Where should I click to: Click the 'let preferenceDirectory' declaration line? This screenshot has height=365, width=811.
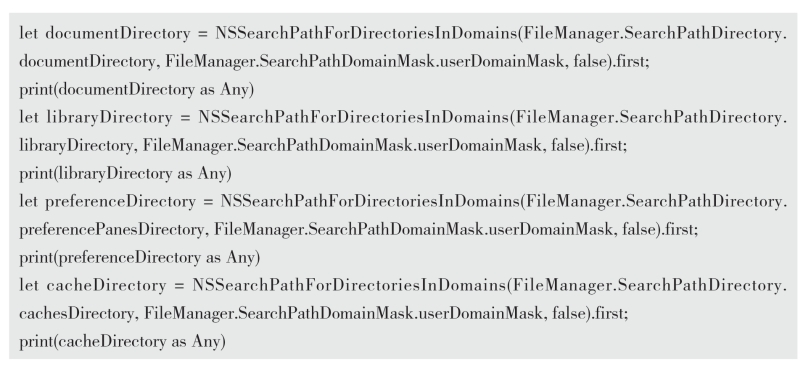click(403, 202)
